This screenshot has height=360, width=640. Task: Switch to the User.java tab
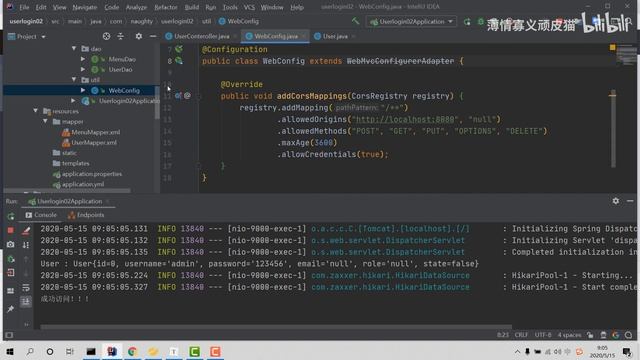(335, 36)
